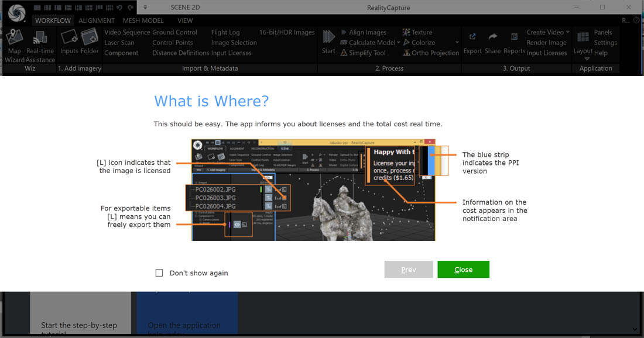
Task: Click the Export icon
Action: click(472, 43)
